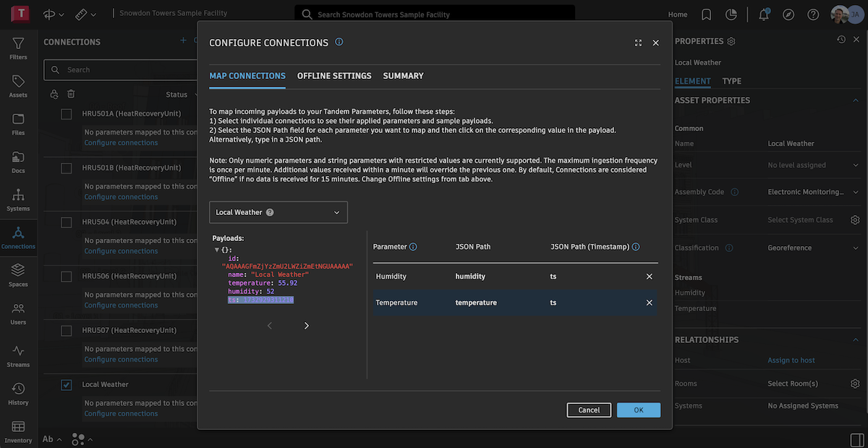The image size is (868, 448).
Task: Go to the Systems sidebar section
Action: [18, 199]
